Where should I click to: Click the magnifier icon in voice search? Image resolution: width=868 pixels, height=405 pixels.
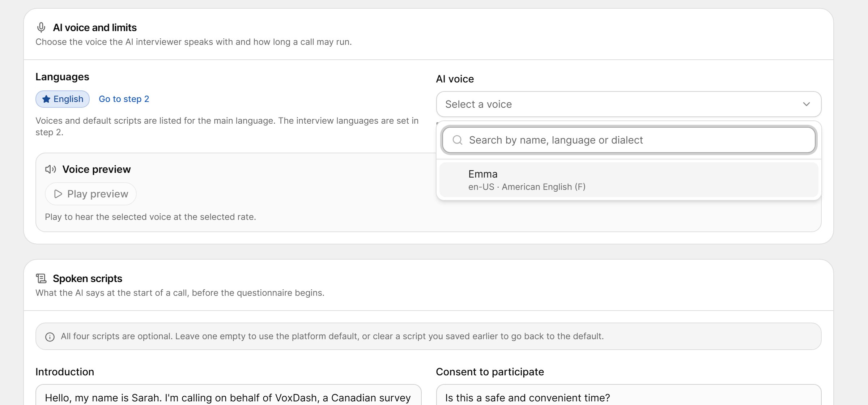(x=458, y=140)
